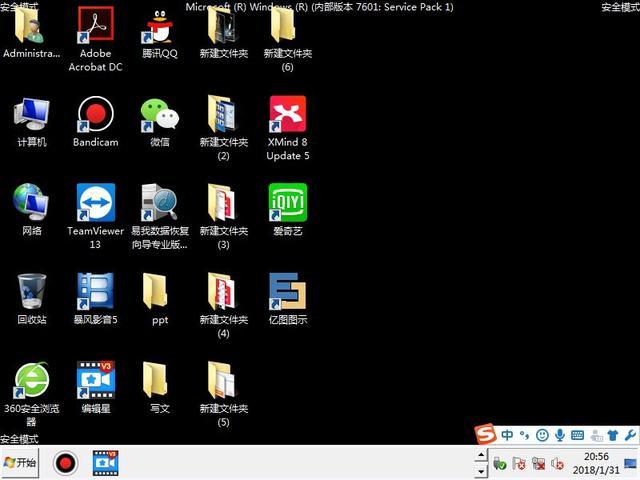Open the iQIYI (爱奇艺) desktop icon

[287, 202]
